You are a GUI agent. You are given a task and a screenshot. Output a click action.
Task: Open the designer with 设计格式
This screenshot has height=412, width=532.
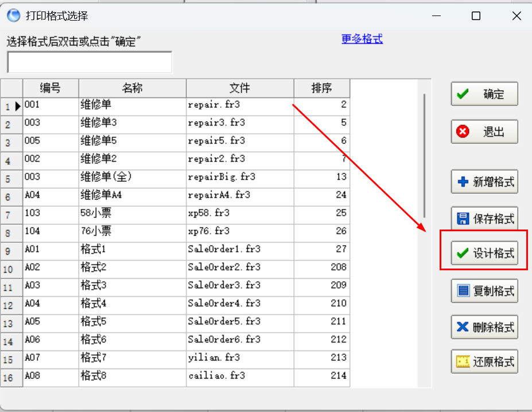(484, 253)
